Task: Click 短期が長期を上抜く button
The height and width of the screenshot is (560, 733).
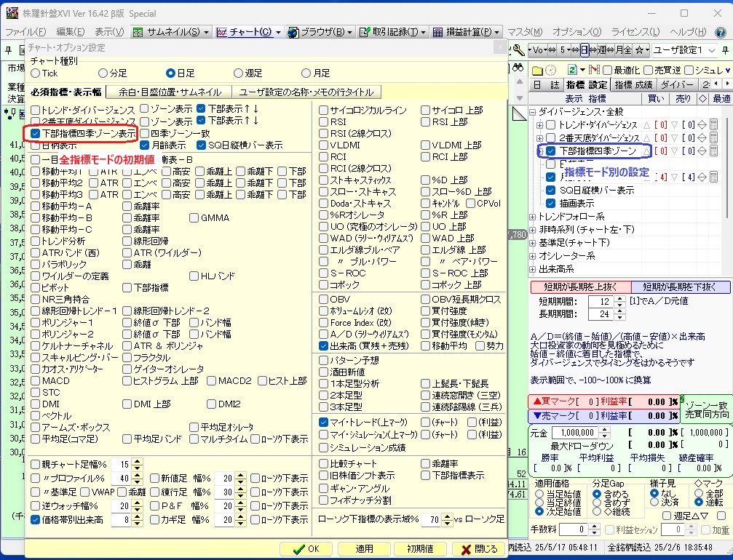Action: 580,287
